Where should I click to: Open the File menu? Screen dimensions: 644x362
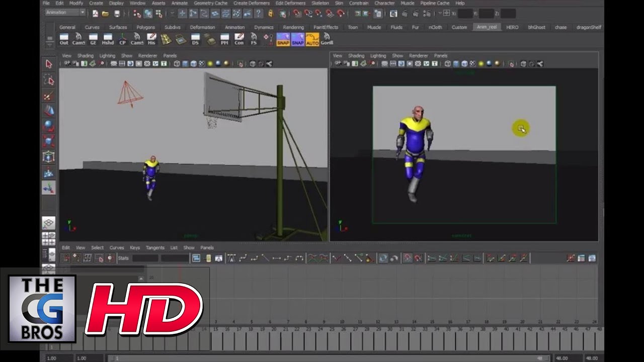pyautogui.click(x=46, y=3)
